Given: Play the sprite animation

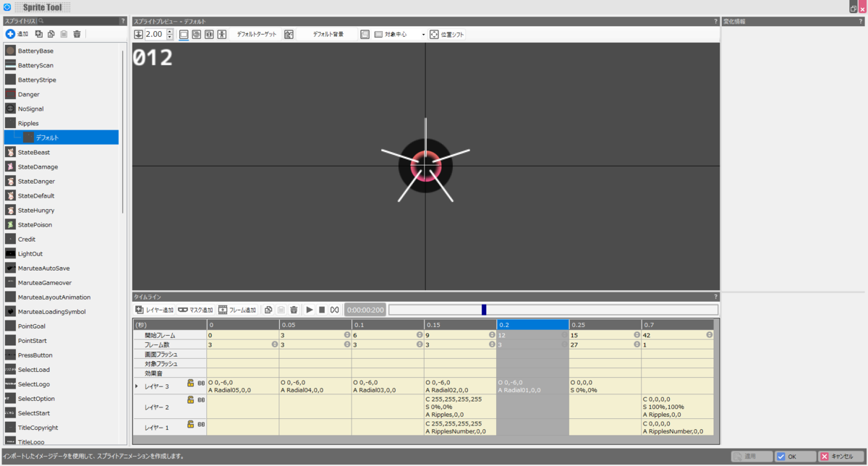Looking at the screenshot, I should [x=310, y=310].
